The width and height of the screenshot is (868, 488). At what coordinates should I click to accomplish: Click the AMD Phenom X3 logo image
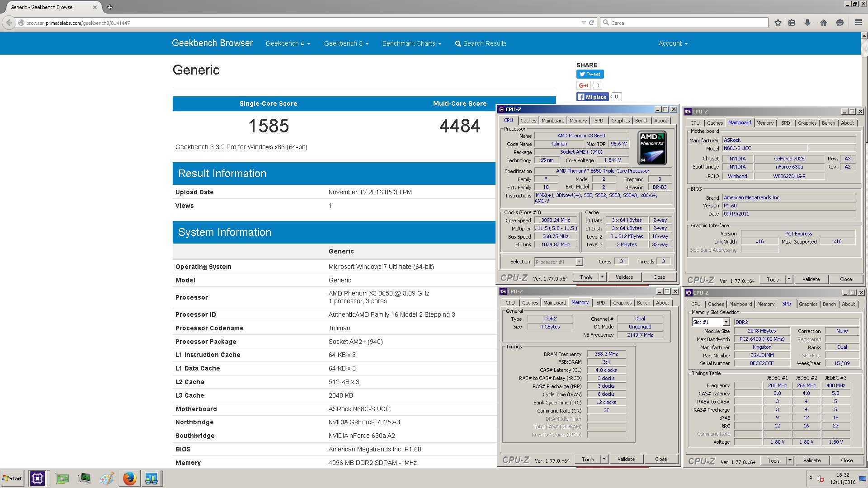pyautogui.click(x=652, y=148)
